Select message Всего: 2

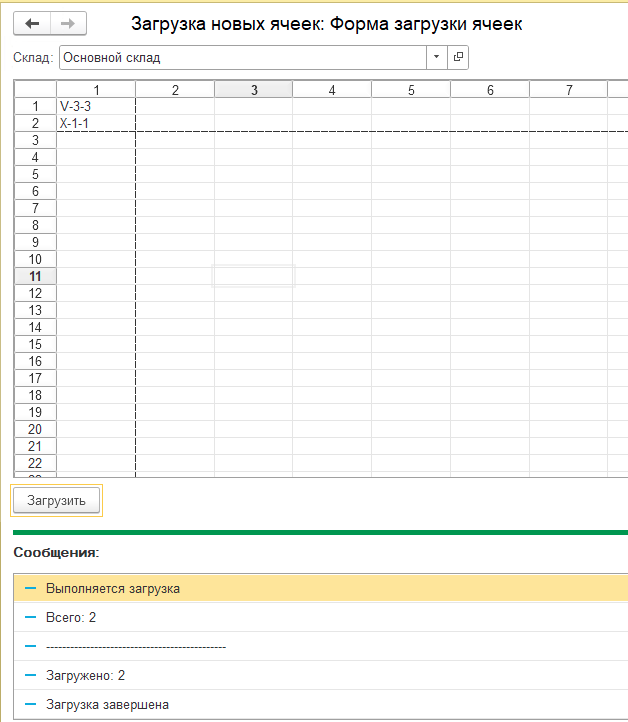click(x=321, y=617)
